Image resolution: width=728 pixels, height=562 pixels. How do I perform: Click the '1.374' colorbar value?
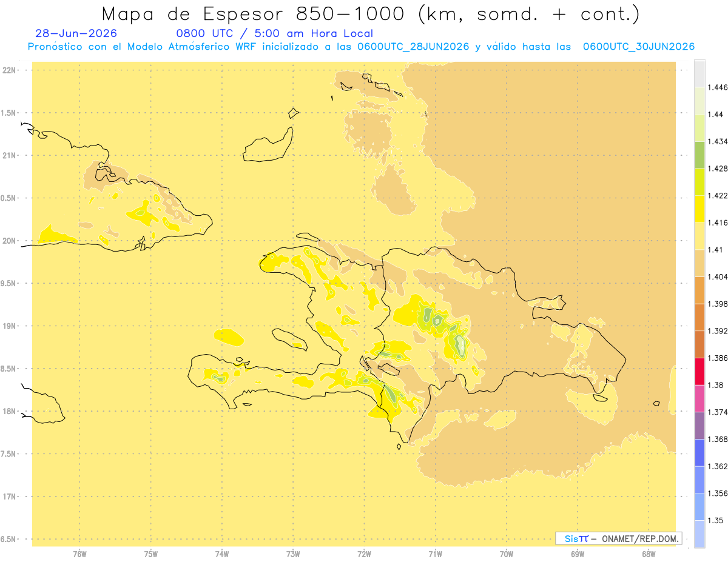(717, 412)
